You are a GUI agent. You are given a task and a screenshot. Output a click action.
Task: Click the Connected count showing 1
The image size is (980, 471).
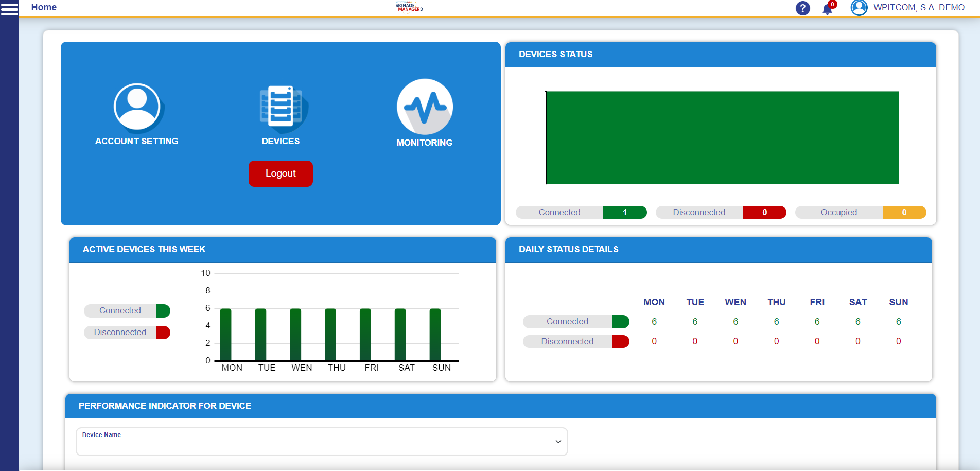pyautogui.click(x=624, y=212)
